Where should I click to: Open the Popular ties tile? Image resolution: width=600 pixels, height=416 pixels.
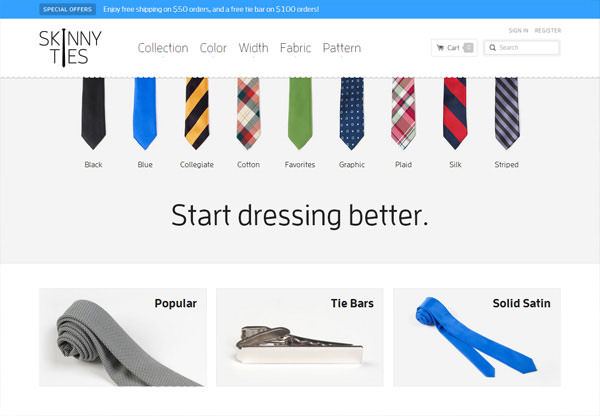[122, 337]
